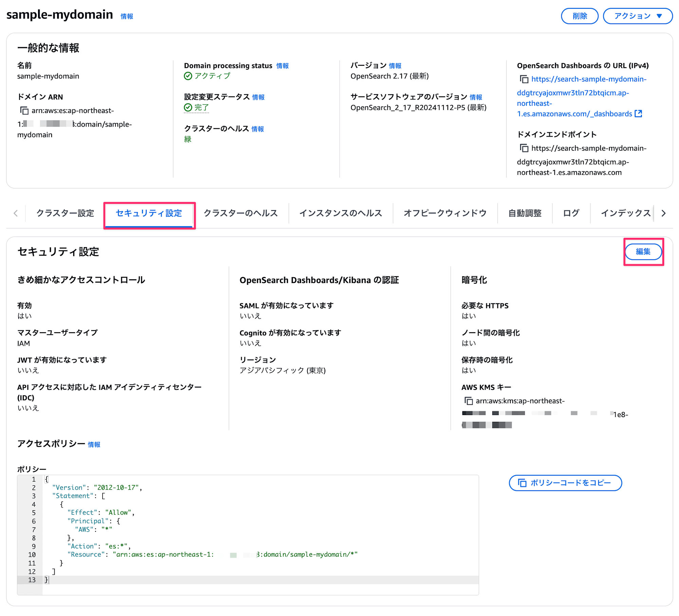Image resolution: width=679 pixels, height=616 pixels.
Task: Open the クラスターのヘルス tab
Action: pos(241,213)
